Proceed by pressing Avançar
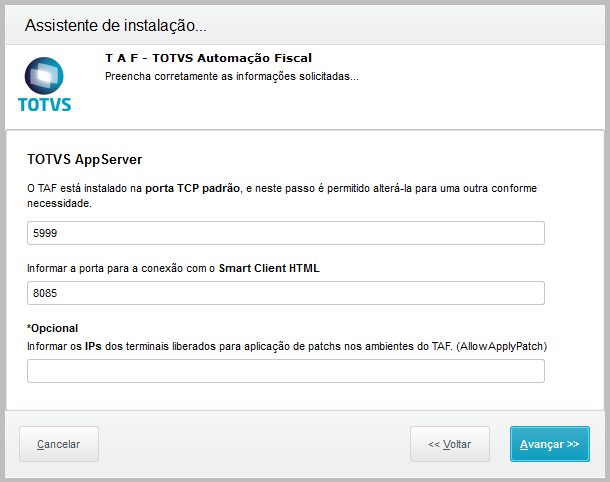610x482 pixels. [549, 444]
